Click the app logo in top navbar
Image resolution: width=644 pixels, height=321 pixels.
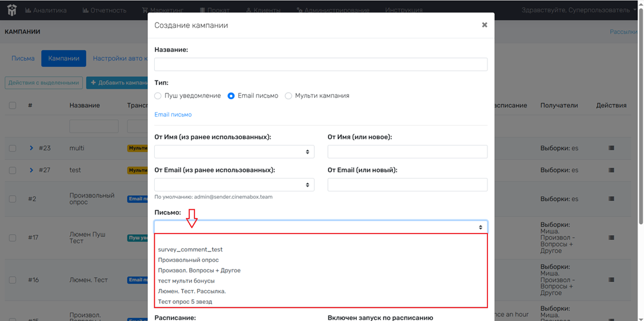[12, 10]
